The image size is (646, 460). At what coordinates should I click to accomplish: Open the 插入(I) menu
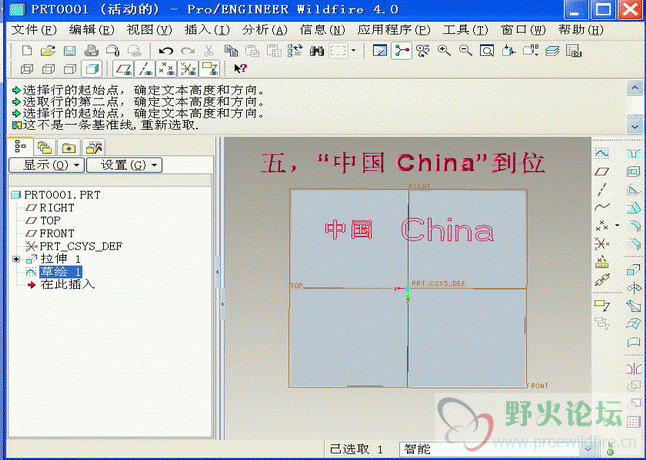pyautogui.click(x=207, y=30)
